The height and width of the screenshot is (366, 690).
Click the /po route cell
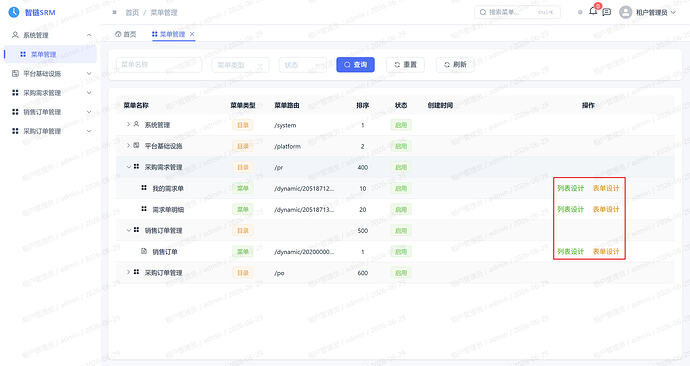279,273
